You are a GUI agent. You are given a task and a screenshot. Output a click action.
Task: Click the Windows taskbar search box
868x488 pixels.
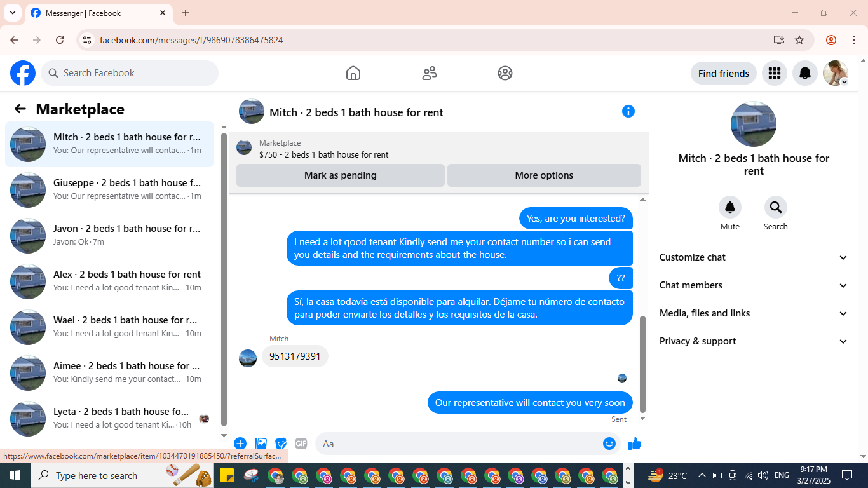tap(121, 475)
